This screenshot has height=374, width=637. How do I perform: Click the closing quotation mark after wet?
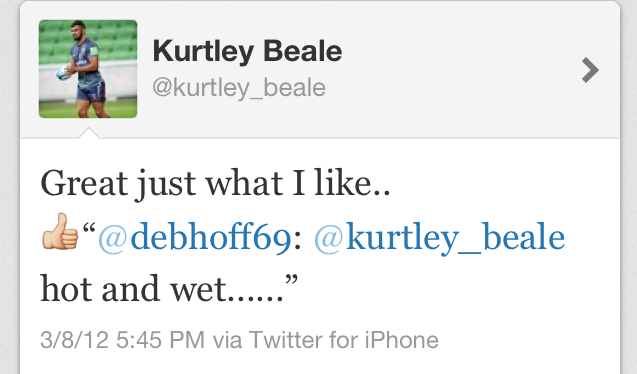tap(292, 280)
